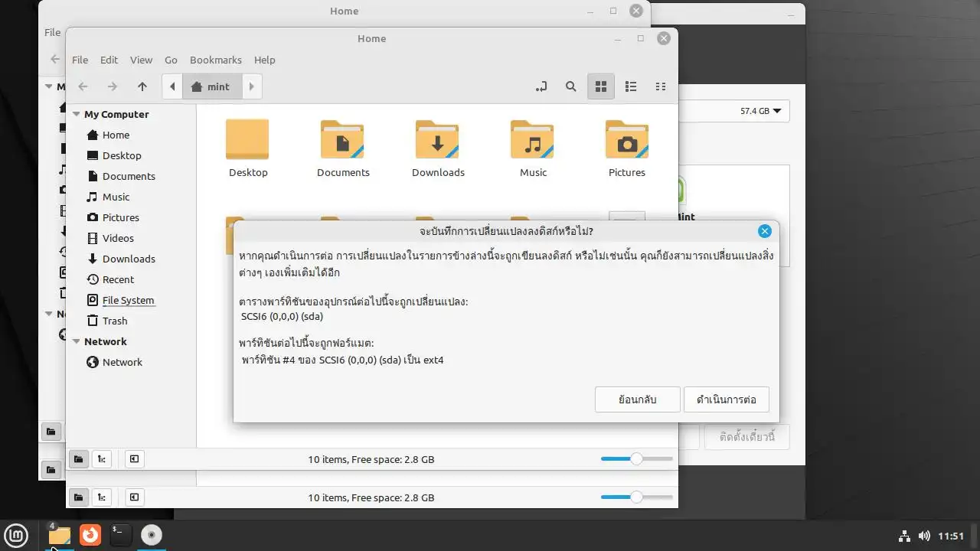This screenshot has width=980, height=551.
Task: Click File menu of the back Home window
Action: click(x=52, y=32)
